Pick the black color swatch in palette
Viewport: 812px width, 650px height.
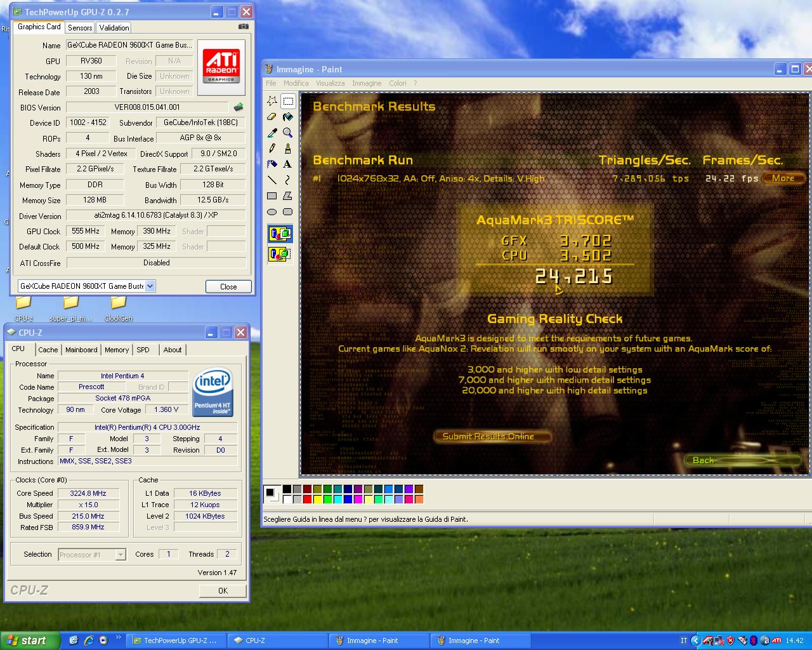coord(287,489)
